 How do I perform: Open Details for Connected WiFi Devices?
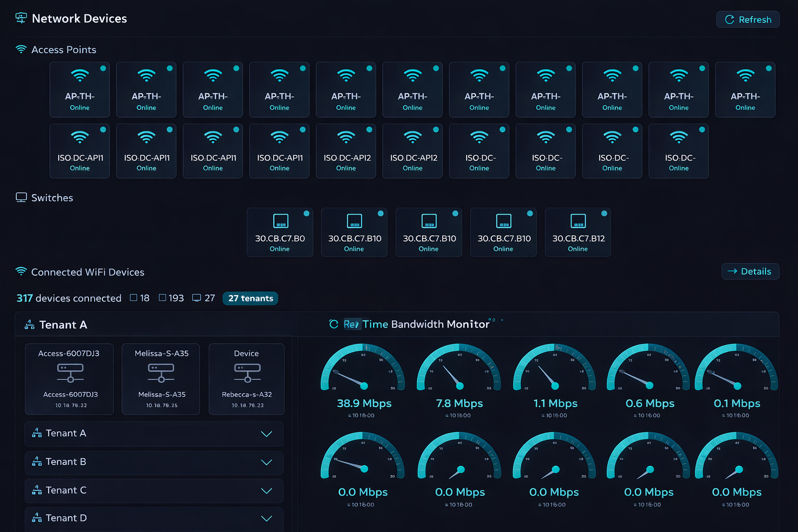pyautogui.click(x=750, y=271)
